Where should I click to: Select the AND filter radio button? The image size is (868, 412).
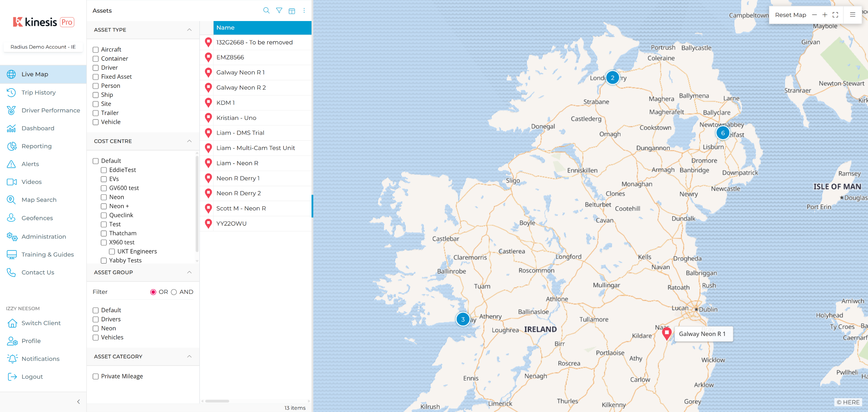[174, 292]
